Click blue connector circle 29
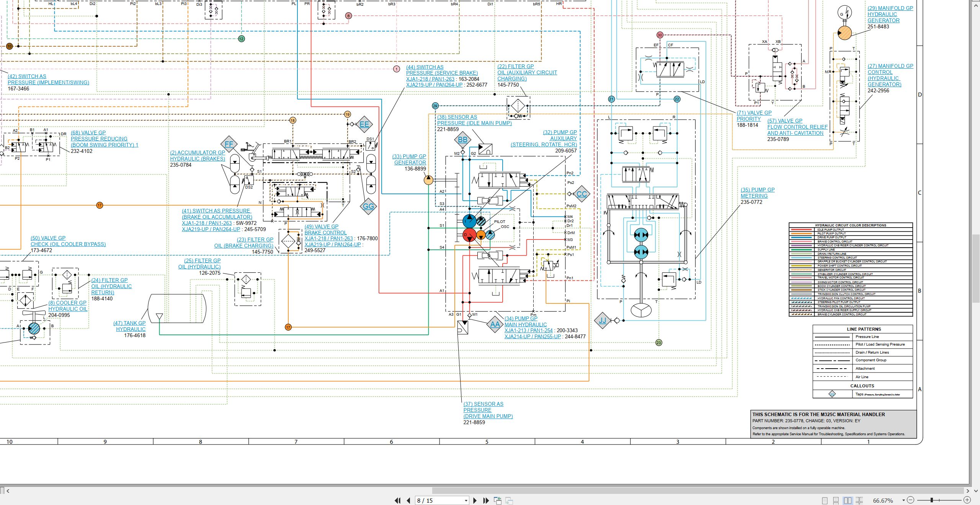980x505 pixels. [x=435, y=106]
